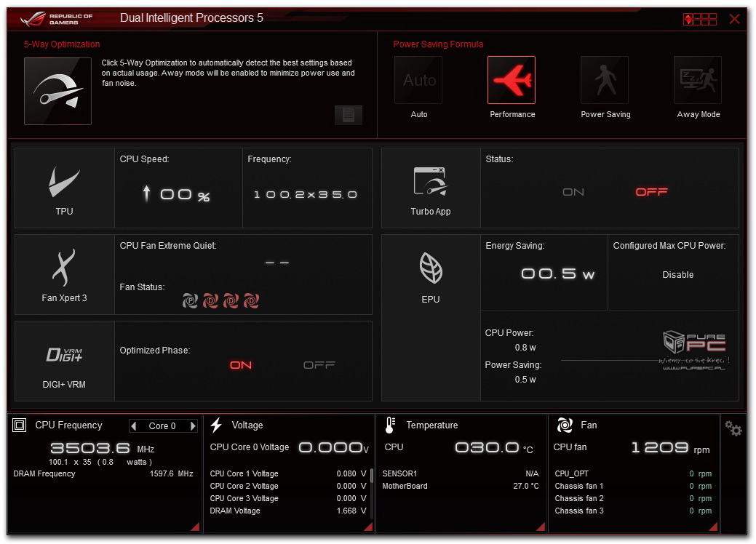The height and width of the screenshot is (544, 756).
Task: Select the DRAM Voltage row
Action: point(288,511)
